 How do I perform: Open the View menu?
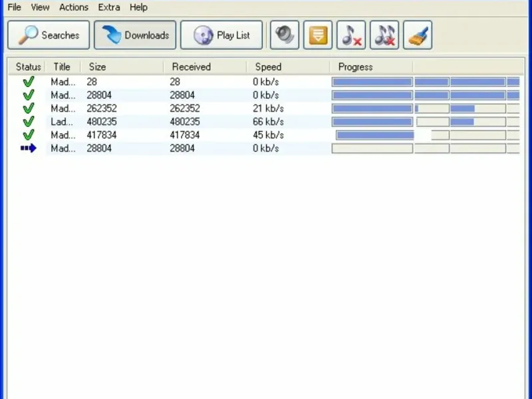pyautogui.click(x=40, y=7)
